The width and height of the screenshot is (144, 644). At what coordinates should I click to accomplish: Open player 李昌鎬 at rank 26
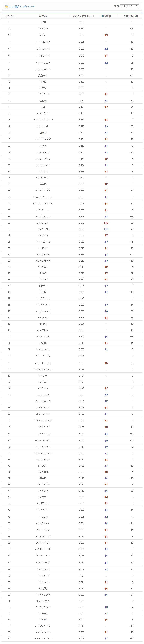click(x=43, y=184)
